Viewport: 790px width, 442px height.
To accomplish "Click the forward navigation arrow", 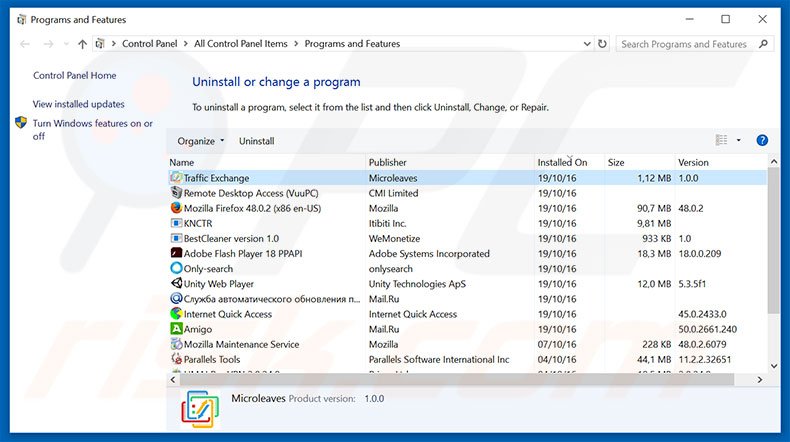I will [x=48, y=44].
